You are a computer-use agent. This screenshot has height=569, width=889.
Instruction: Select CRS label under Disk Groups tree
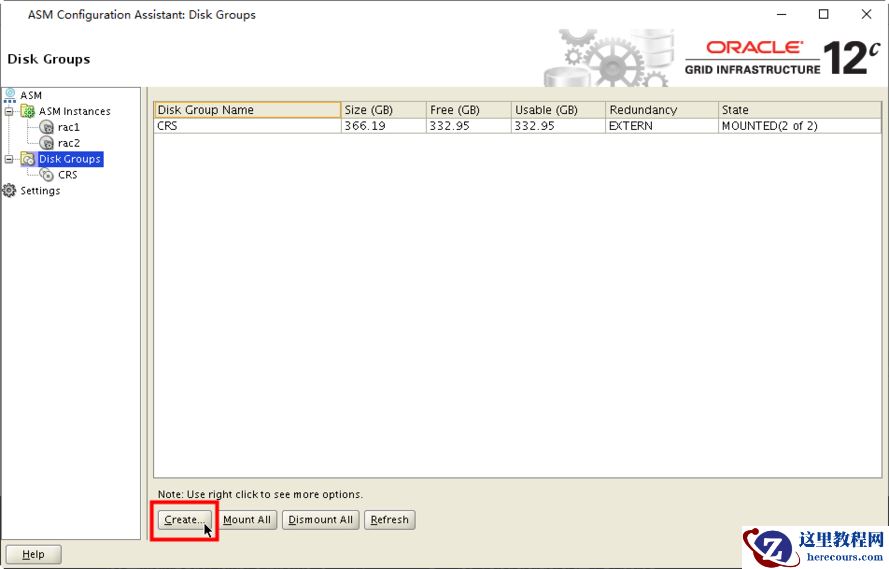(x=67, y=175)
